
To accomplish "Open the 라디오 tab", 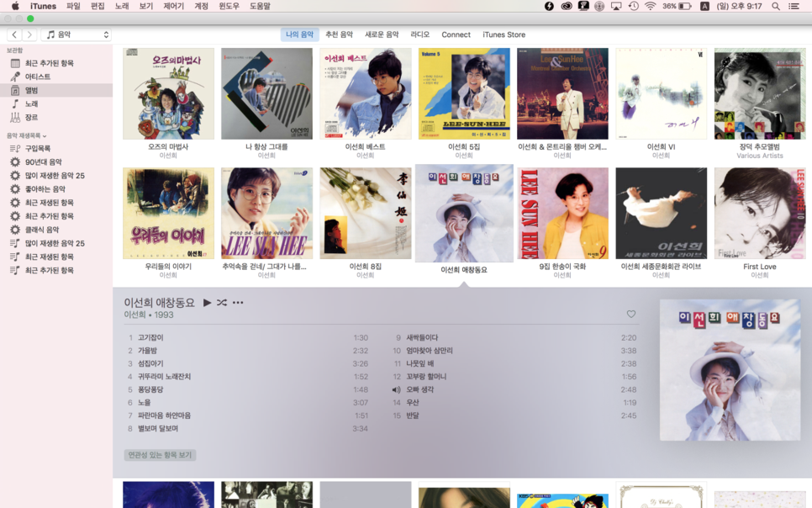I will pos(420,34).
